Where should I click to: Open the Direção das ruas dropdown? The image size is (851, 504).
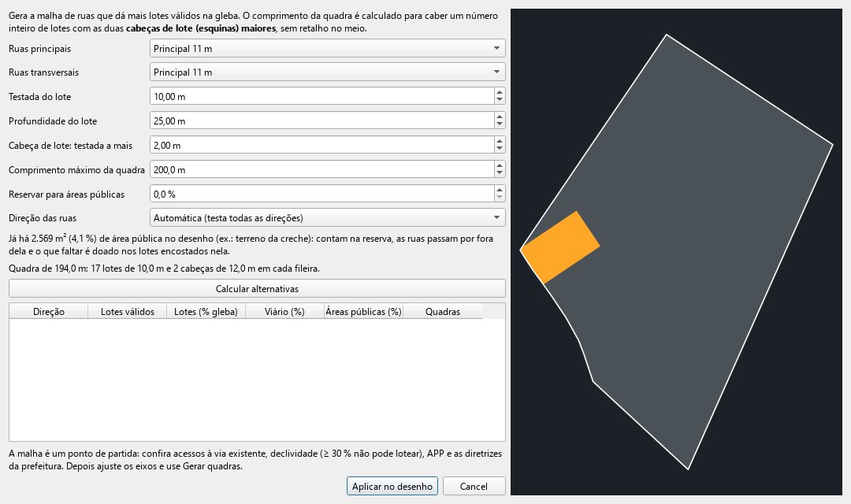coord(327,217)
